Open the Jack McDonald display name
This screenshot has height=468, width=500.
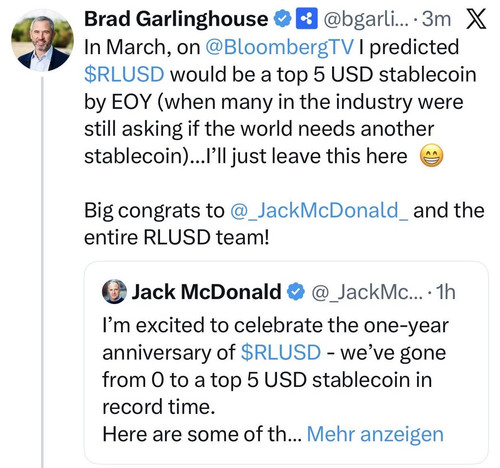pos(206,292)
